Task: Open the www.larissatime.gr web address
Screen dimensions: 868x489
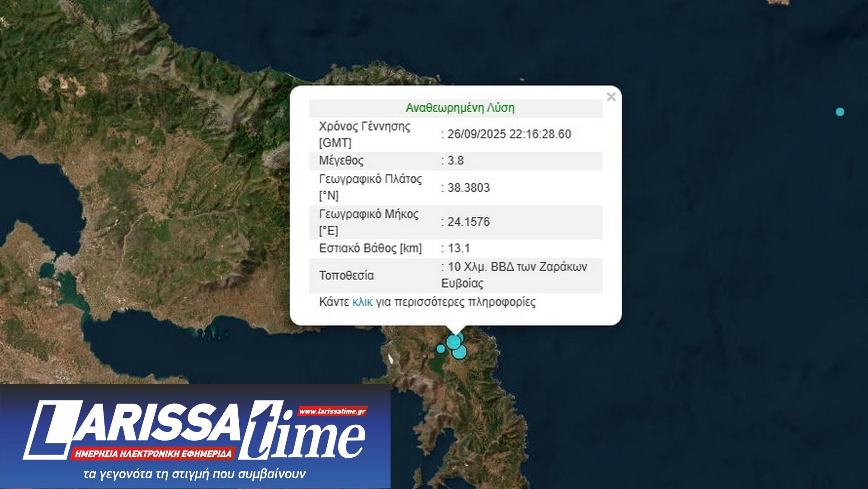Action: 332,412
